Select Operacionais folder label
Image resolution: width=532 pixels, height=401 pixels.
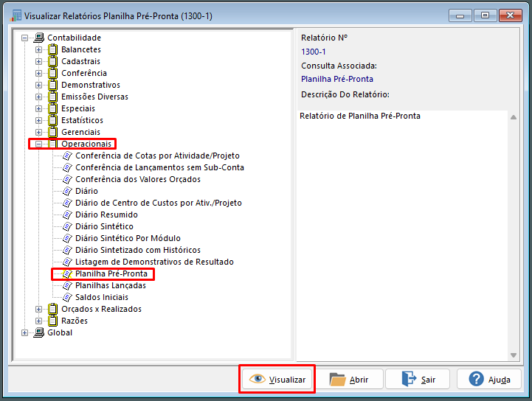86,144
